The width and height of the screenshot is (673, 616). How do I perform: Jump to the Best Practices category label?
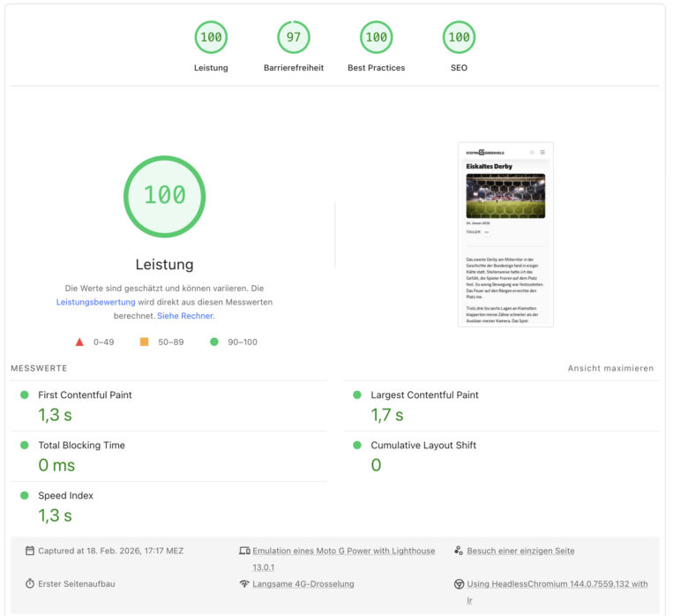(376, 68)
